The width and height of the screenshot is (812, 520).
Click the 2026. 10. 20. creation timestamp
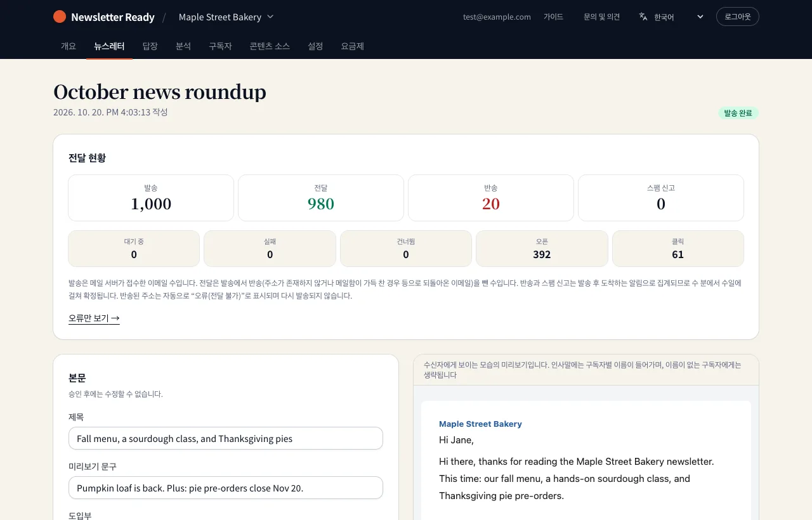click(x=110, y=112)
